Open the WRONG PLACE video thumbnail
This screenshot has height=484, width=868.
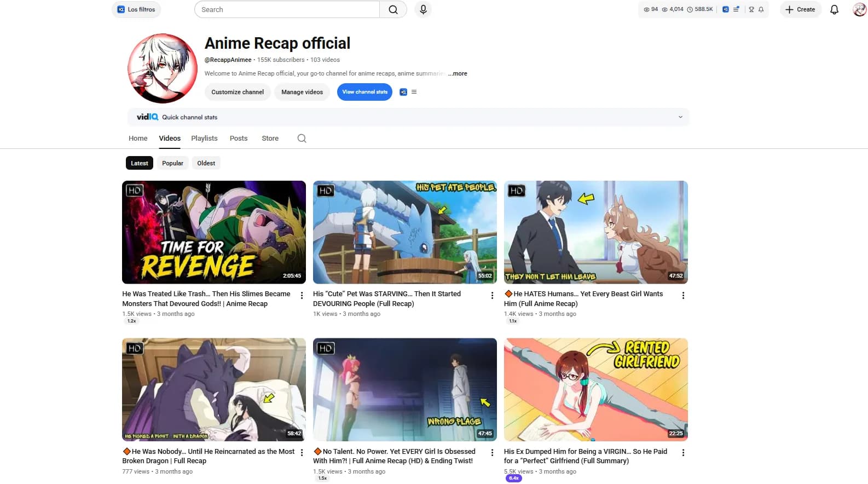click(405, 389)
